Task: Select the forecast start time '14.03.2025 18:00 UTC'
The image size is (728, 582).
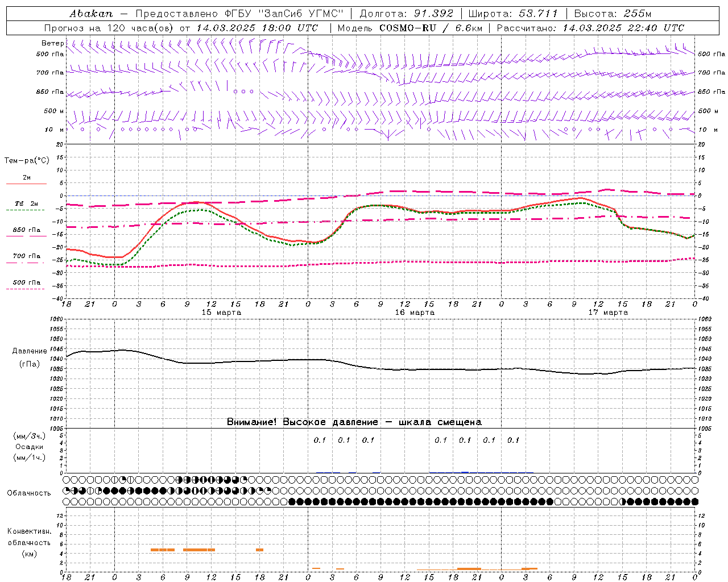Action: click(x=257, y=28)
